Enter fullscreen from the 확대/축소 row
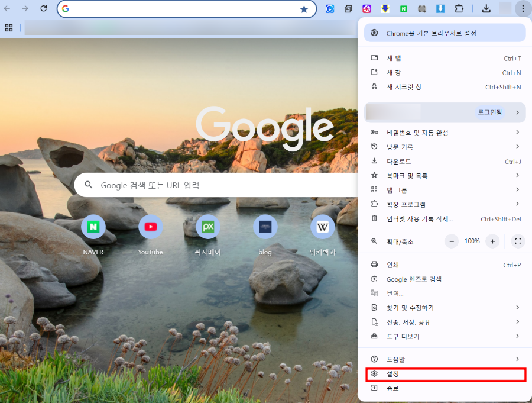The image size is (532, 403). (x=518, y=241)
